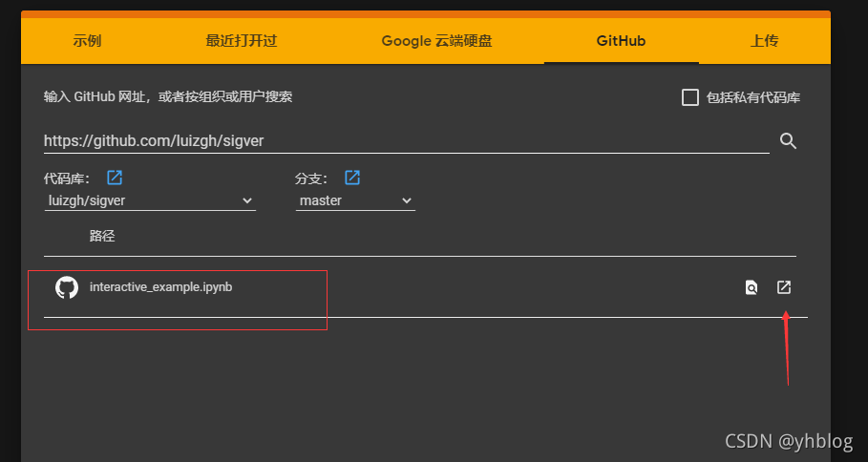Open the 最近打开过 tab
868x462 pixels.
tap(242, 41)
